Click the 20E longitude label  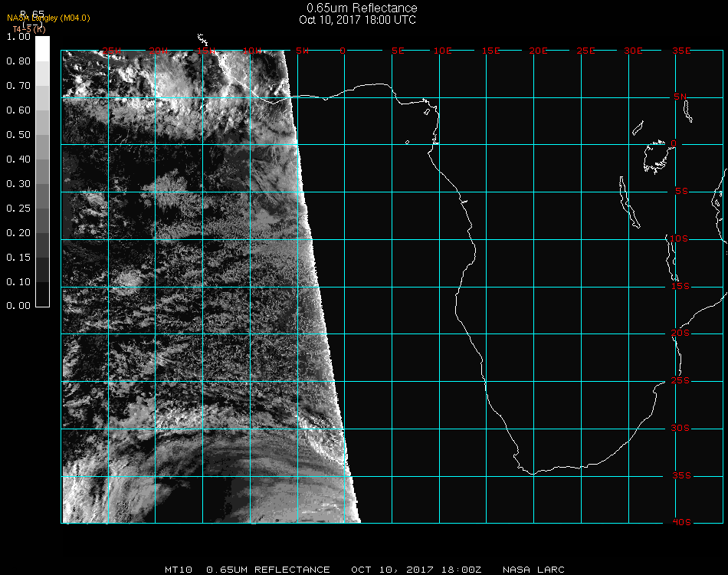point(538,51)
